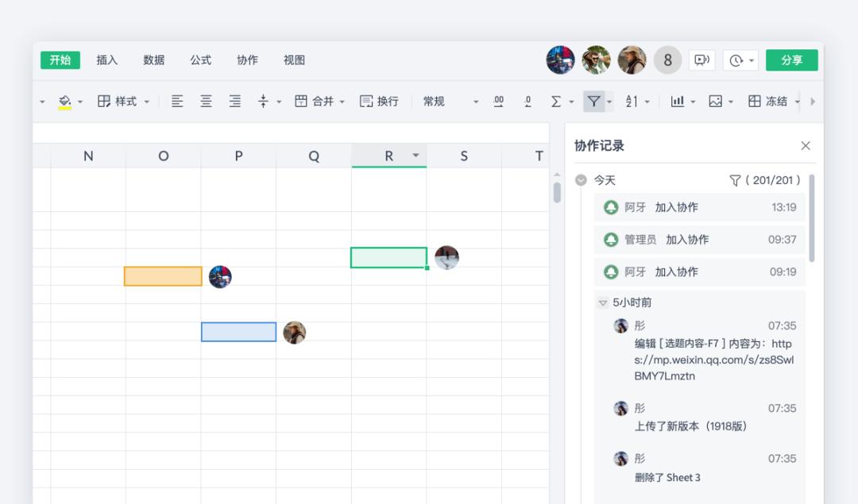
Task: Click the green selected cell in column R
Action: click(388, 257)
